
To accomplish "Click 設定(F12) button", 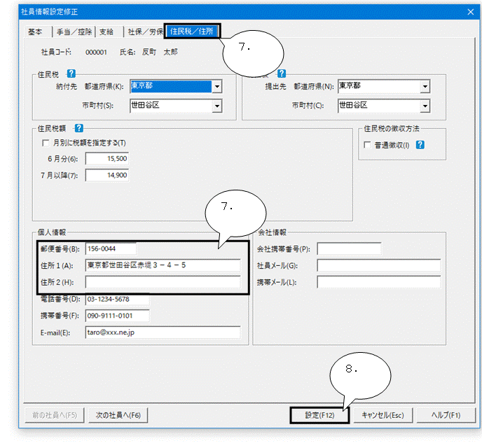I will 319,416.
